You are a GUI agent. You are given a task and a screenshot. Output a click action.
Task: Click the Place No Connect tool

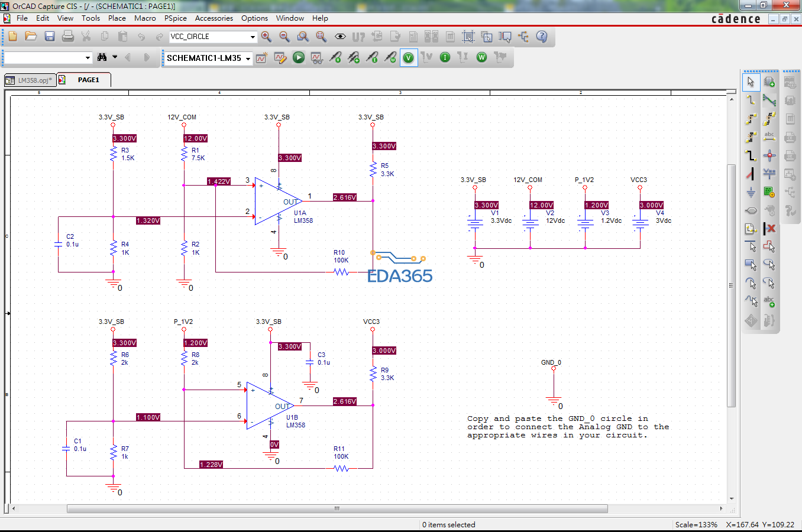[769, 229]
